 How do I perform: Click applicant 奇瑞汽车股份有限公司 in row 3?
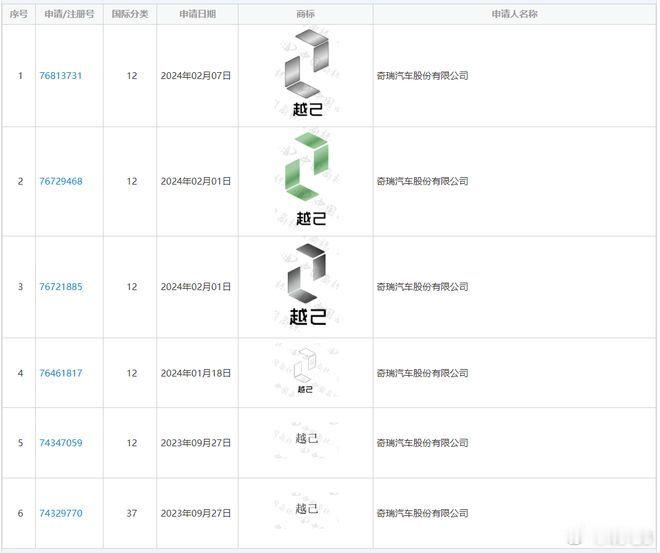click(x=422, y=287)
